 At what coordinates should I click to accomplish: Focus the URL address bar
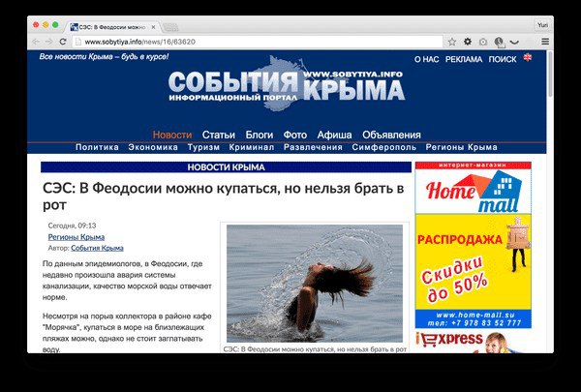258,42
